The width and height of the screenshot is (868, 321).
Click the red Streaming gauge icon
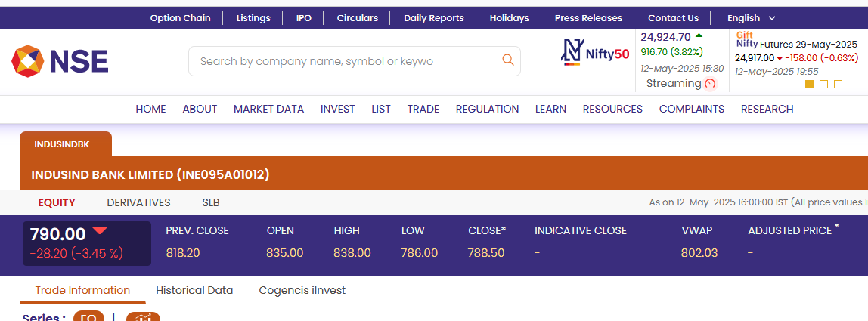point(710,84)
